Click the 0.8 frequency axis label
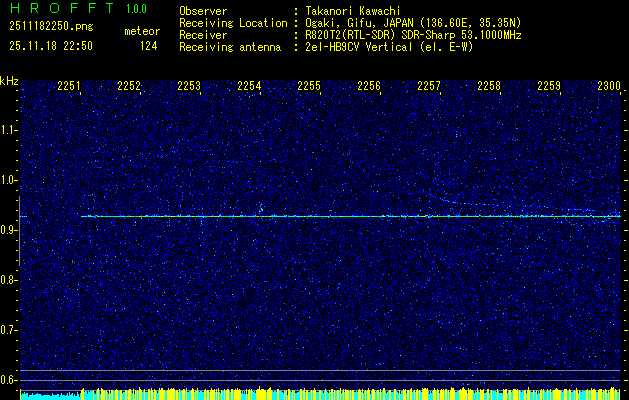Viewport: 629px width, 400px height. (9, 280)
